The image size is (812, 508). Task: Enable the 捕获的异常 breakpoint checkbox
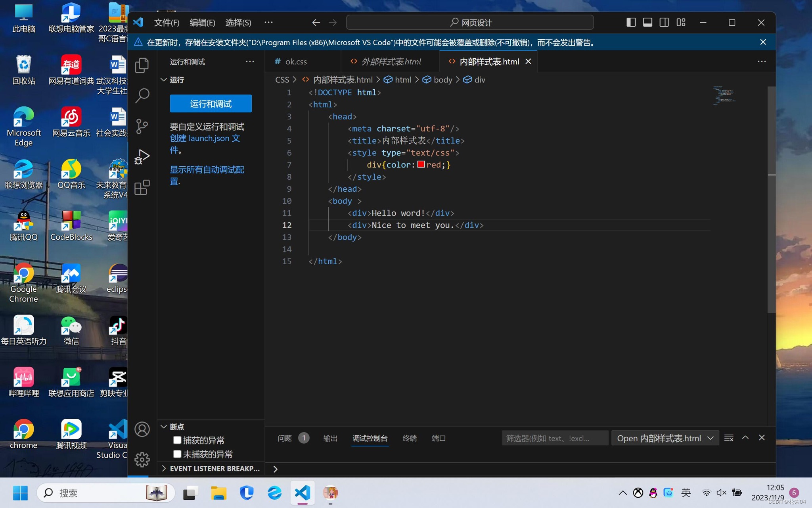pos(177,440)
